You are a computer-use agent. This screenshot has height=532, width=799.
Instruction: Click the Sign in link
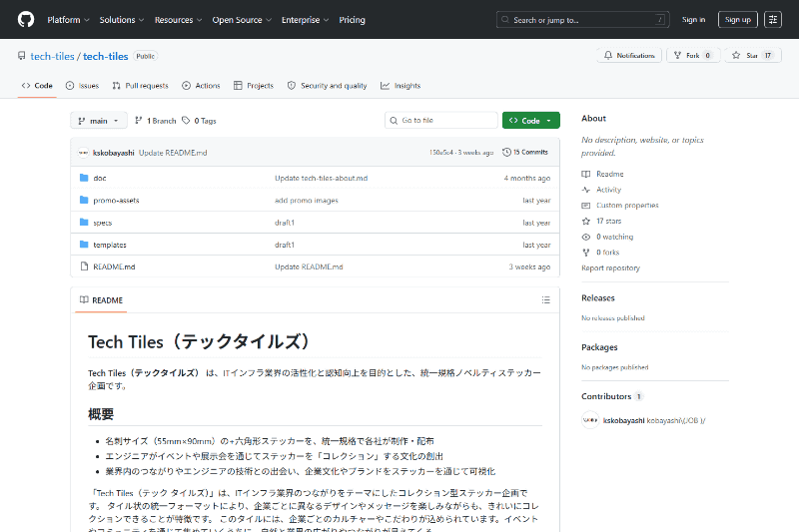(693, 19)
